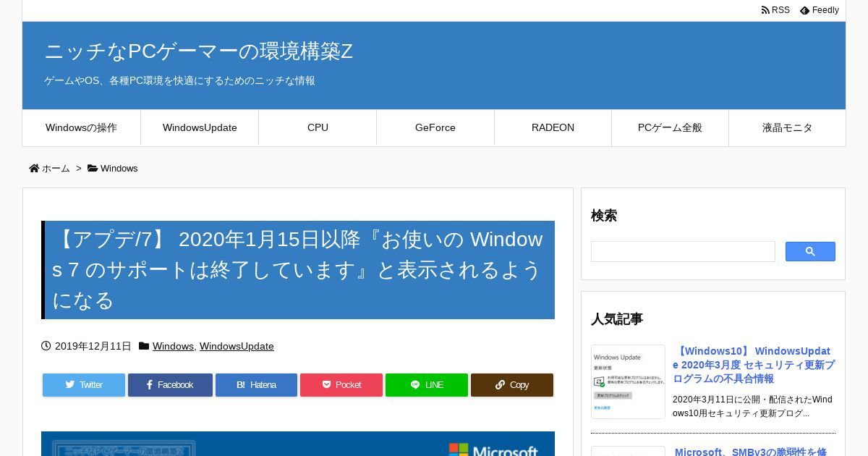
Task: Open the WindowsUpdate menu item
Action: pos(200,127)
